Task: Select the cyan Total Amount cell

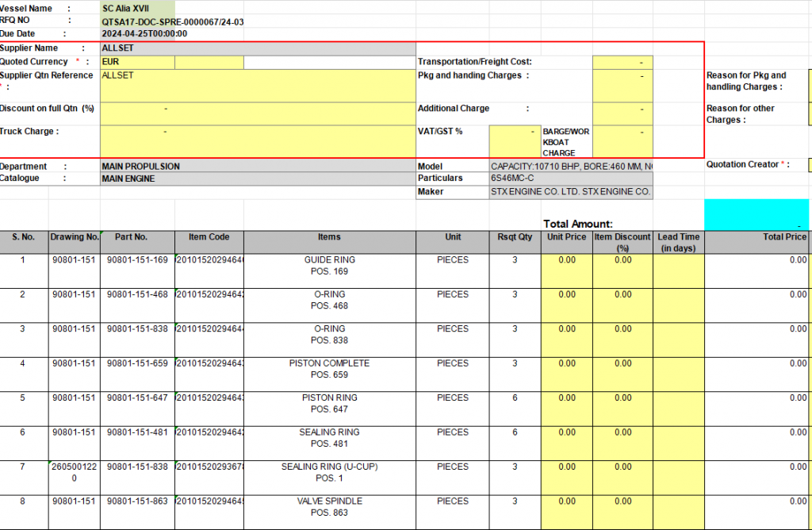Action: pyautogui.click(x=756, y=214)
